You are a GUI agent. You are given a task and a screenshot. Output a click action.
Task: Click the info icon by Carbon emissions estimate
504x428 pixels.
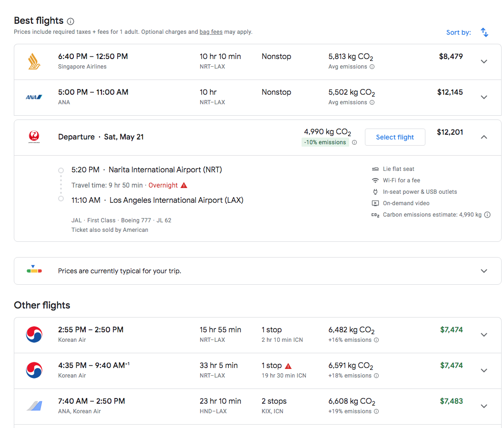pos(487,215)
